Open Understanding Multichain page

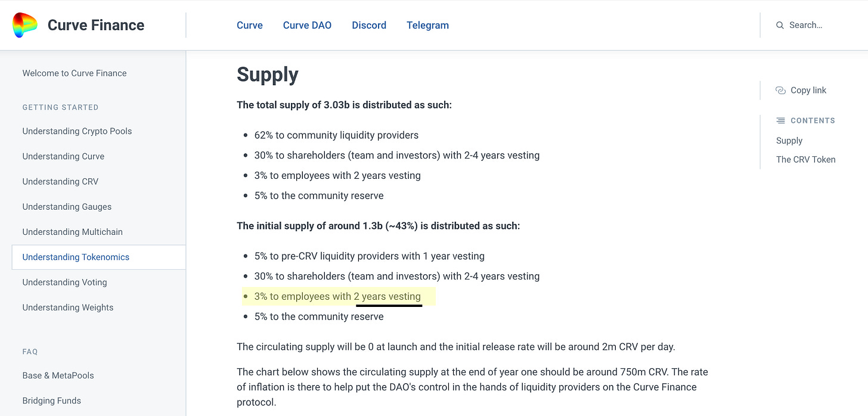tap(72, 232)
